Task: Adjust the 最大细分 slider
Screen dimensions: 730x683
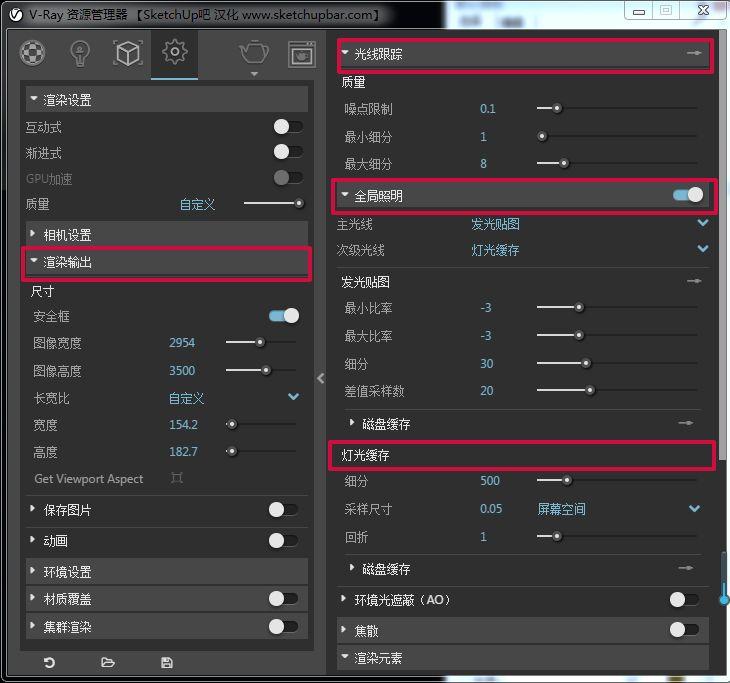Action: (x=617, y=163)
